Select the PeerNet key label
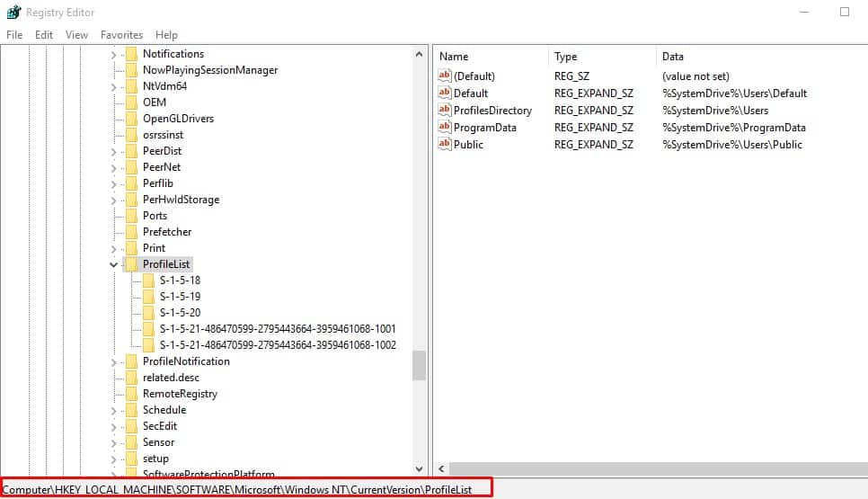The width and height of the screenshot is (868, 499). point(162,166)
